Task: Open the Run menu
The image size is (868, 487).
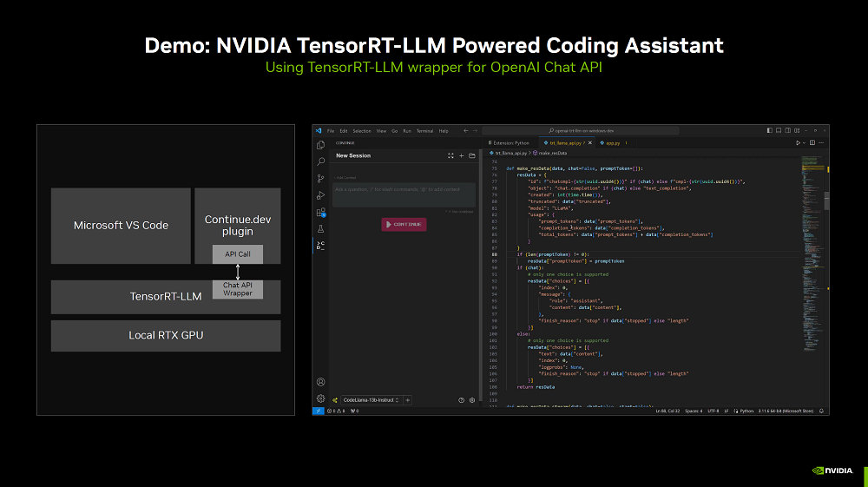Action: click(x=407, y=131)
